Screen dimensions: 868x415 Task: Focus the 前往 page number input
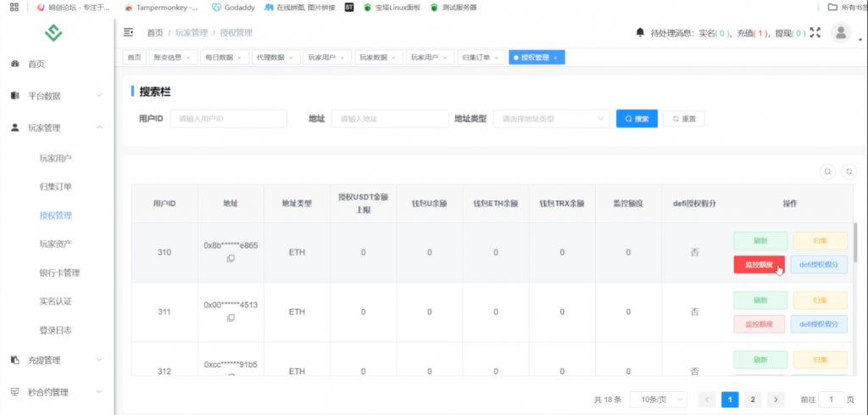(x=831, y=400)
